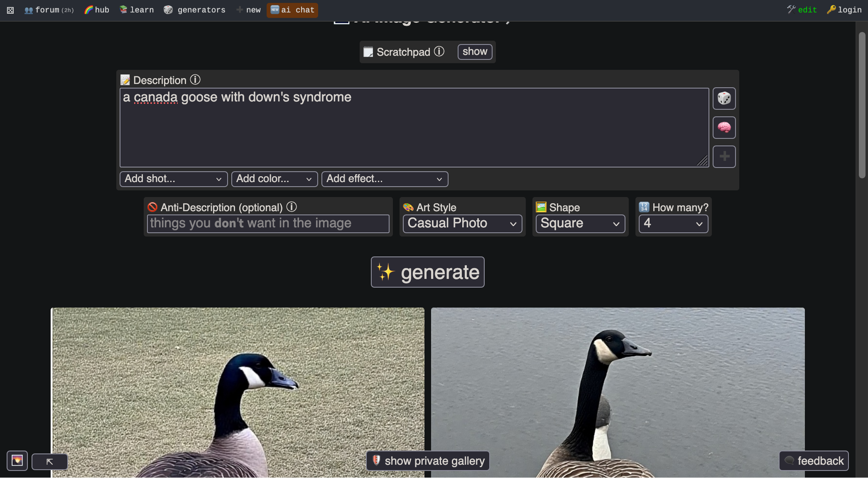Image resolution: width=868 pixels, height=478 pixels.
Task: Show the Scratchpad
Action: pyautogui.click(x=475, y=52)
